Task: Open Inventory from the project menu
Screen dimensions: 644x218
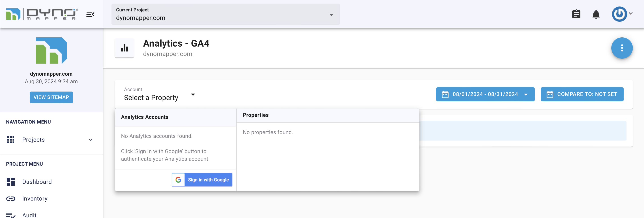Action: [x=35, y=199]
